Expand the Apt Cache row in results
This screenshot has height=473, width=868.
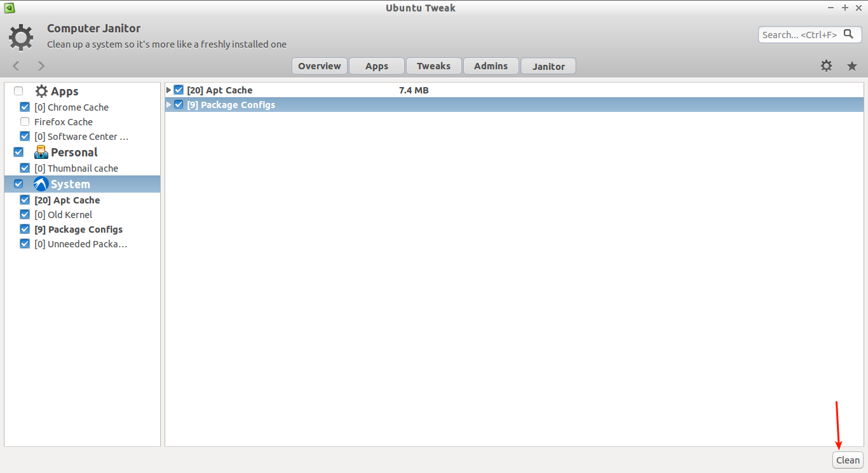tap(168, 90)
